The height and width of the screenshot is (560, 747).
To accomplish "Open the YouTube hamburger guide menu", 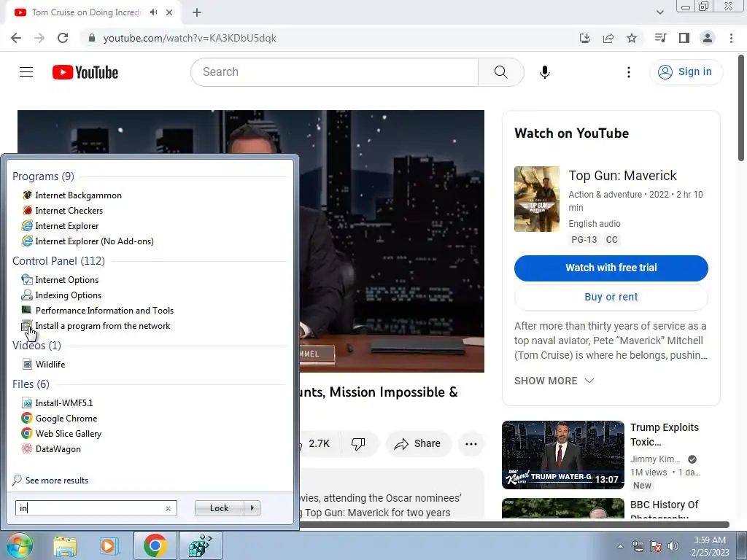I will coord(26,72).
